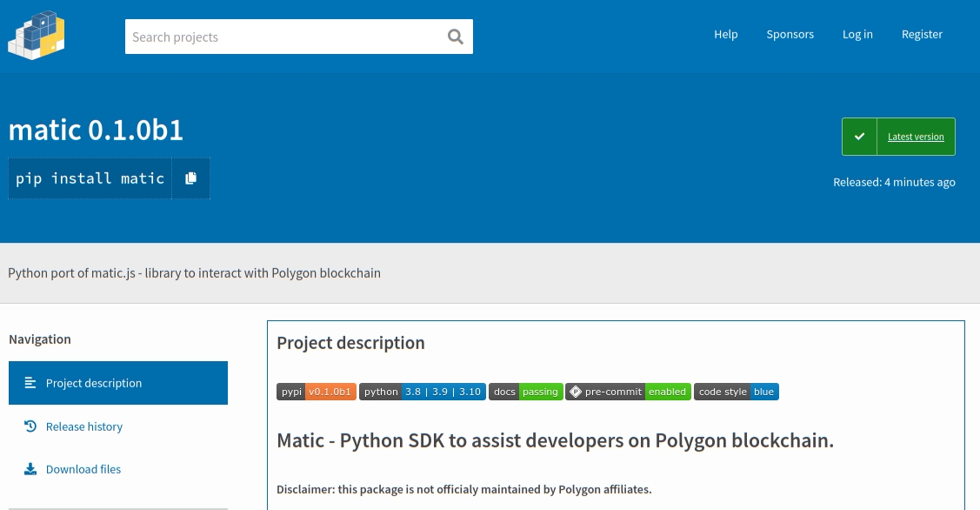Click the Latest version checkmark icon
The image size is (980, 510).
(x=859, y=137)
